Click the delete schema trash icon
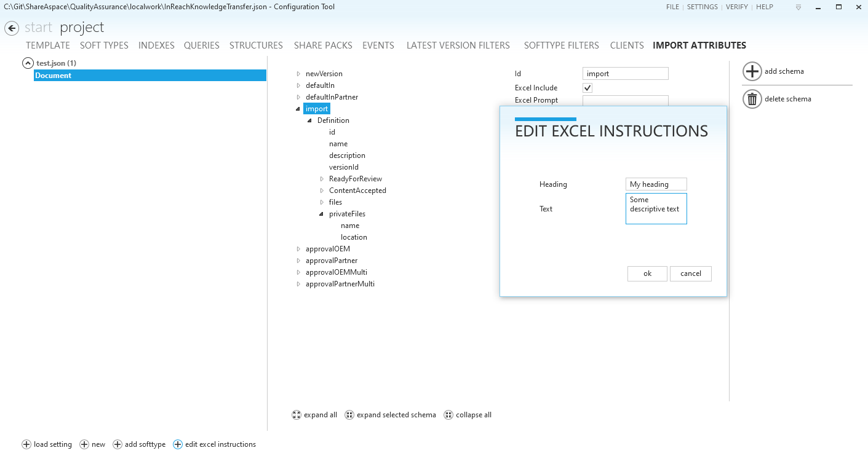868x464 pixels. tap(752, 99)
